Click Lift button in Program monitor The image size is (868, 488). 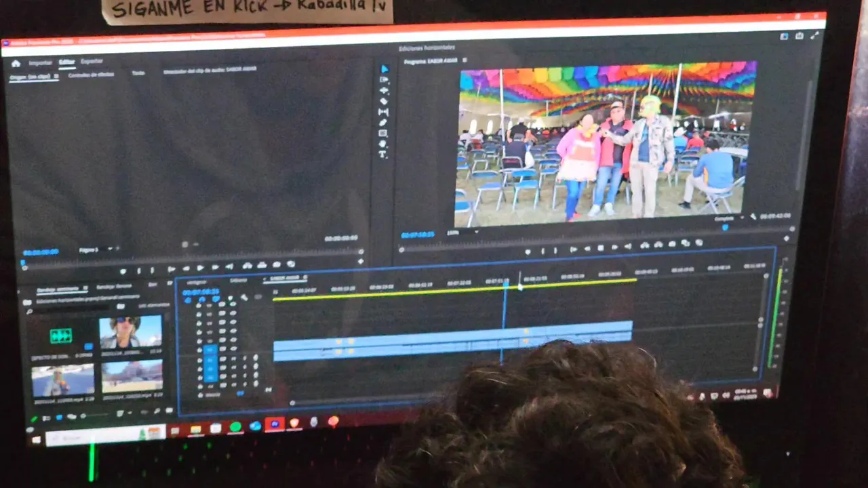coord(644,245)
